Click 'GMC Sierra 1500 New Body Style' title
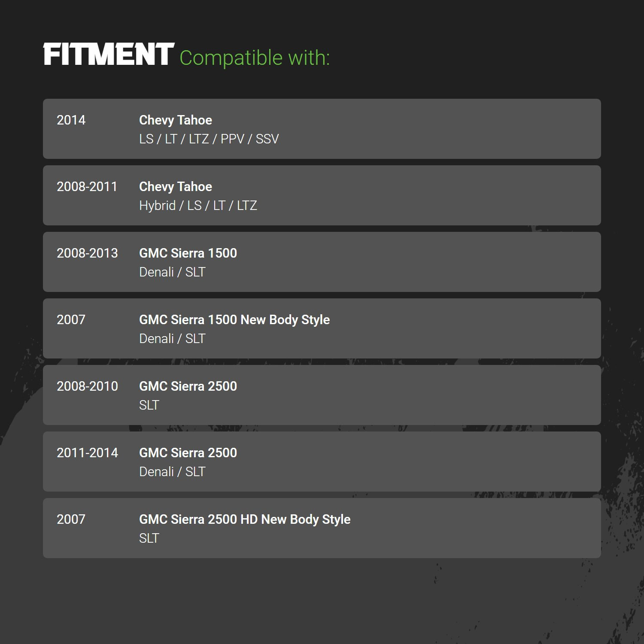 coord(234,320)
